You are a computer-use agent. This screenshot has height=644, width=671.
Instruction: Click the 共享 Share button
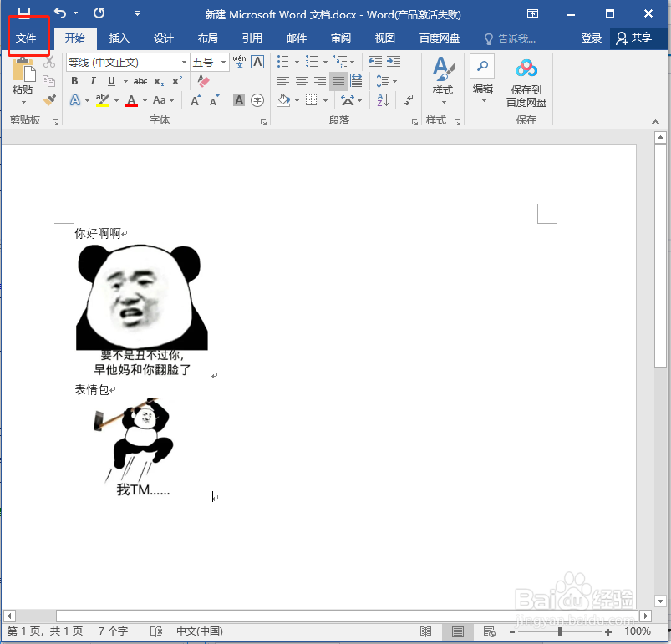[x=634, y=38]
